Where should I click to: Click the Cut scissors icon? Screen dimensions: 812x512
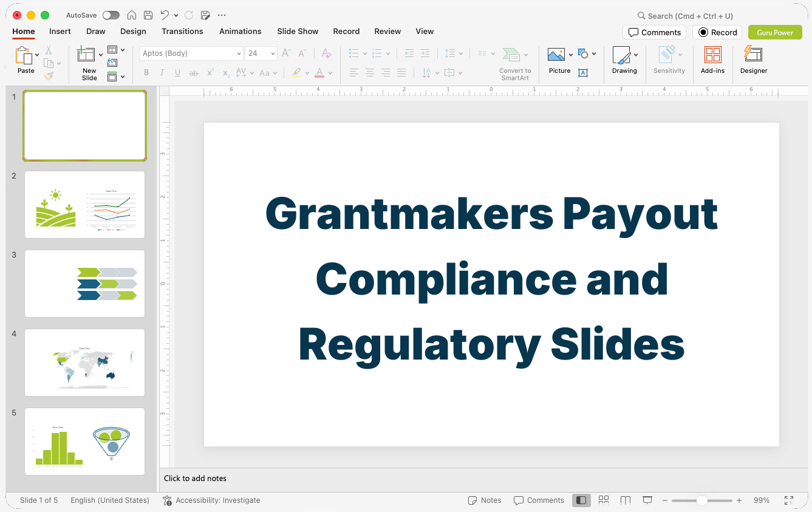pyautogui.click(x=49, y=50)
